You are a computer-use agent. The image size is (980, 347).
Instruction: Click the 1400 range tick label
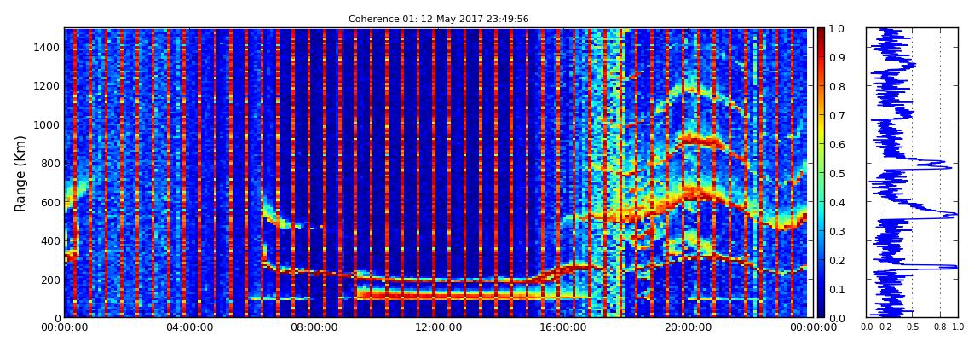(x=48, y=48)
